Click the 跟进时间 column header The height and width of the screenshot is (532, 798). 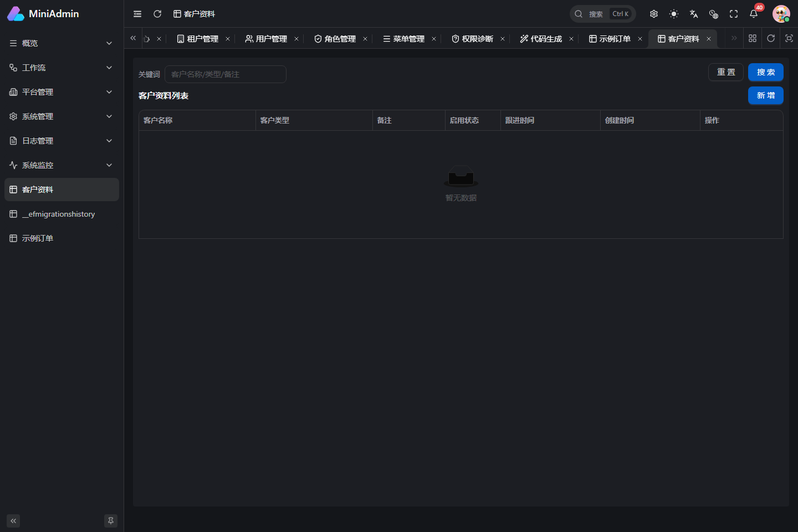[x=550, y=120]
